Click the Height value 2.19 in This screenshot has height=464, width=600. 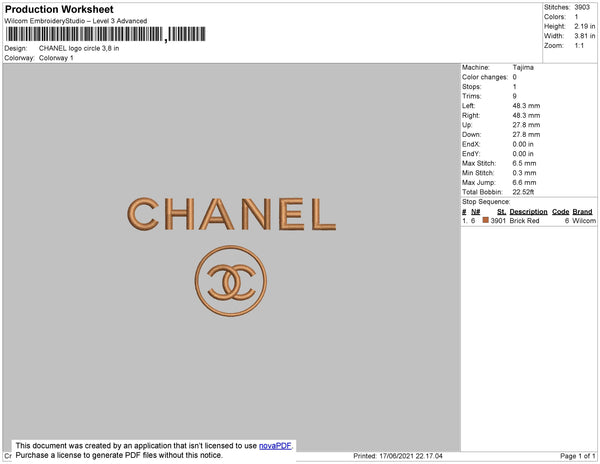point(585,26)
